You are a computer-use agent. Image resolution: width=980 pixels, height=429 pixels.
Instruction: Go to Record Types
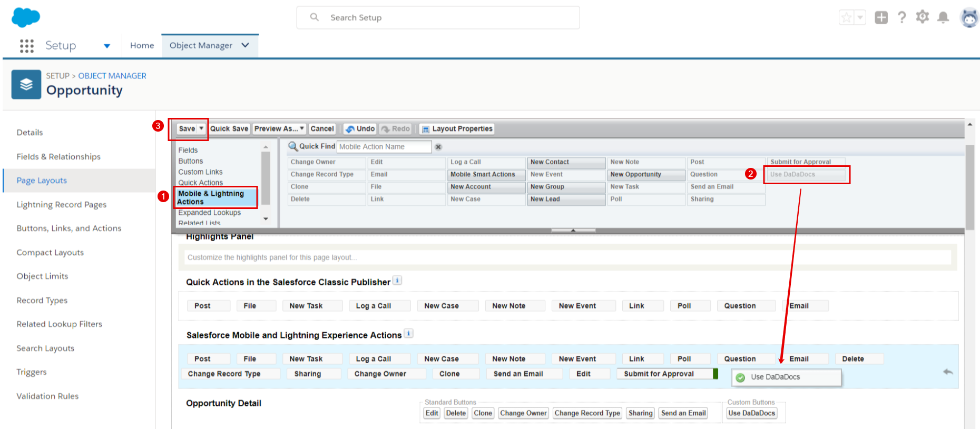click(x=42, y=301)
